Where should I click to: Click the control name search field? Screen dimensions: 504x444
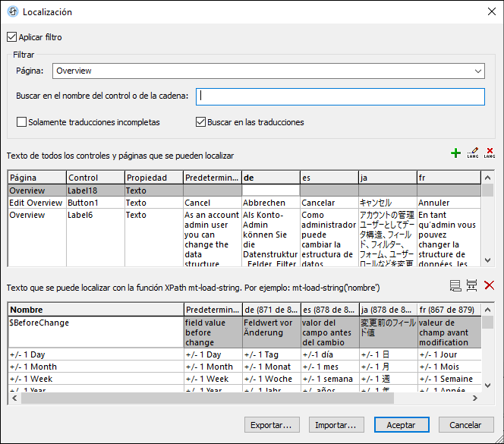(340, 96)
